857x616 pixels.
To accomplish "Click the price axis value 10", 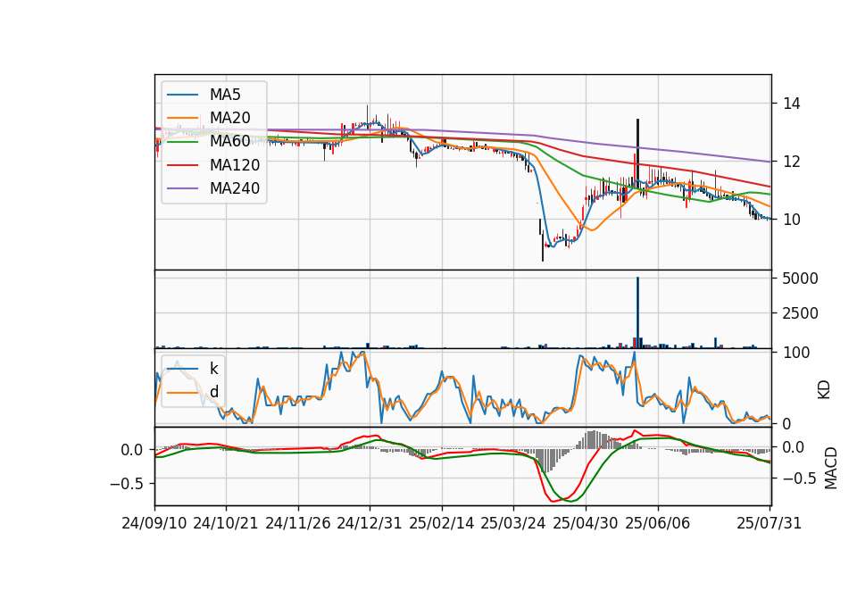I will click(792, 220).
